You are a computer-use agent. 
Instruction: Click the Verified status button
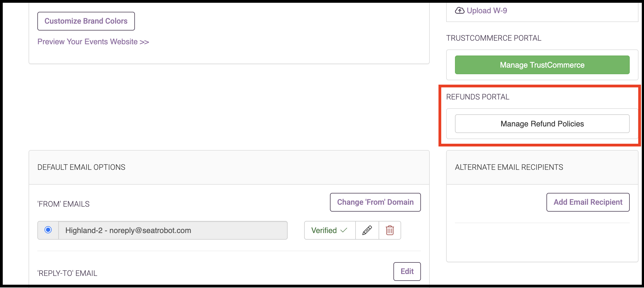point(330,230)
